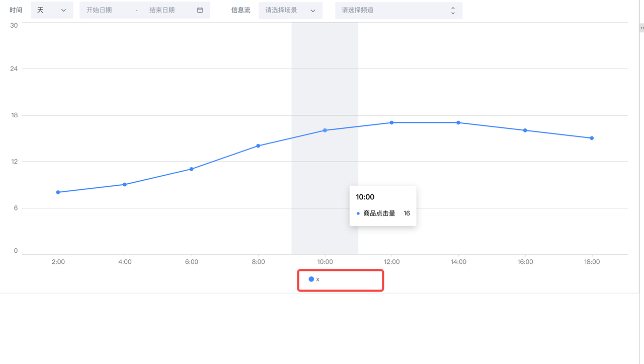Image resolution: width=644 pixels, height=364 pixels.
Task: Select the 6:00 data point on line
Action: [x=192, y=169]
